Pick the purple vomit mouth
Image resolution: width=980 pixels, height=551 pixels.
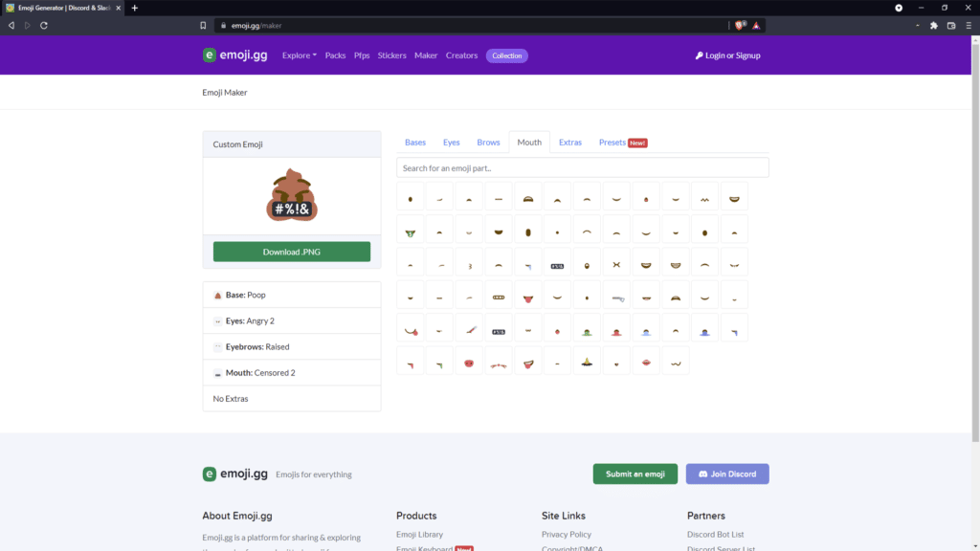705,329
